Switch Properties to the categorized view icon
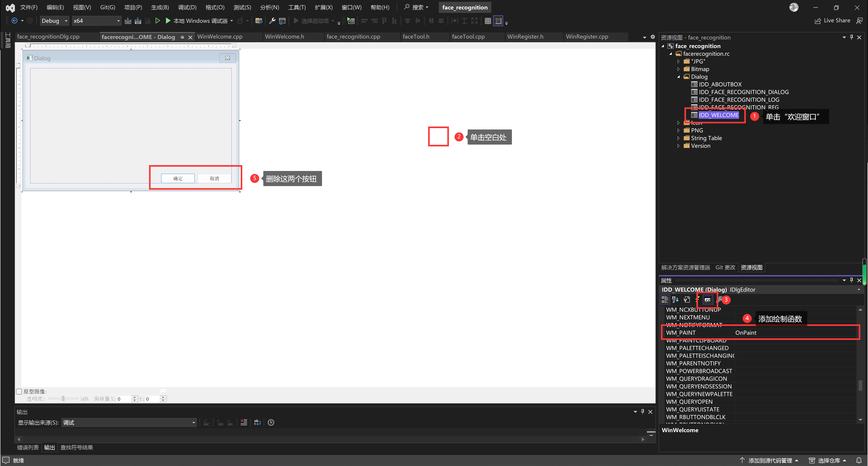The height and width of the screenshot is (466, 868). click(x=665, y=299)
